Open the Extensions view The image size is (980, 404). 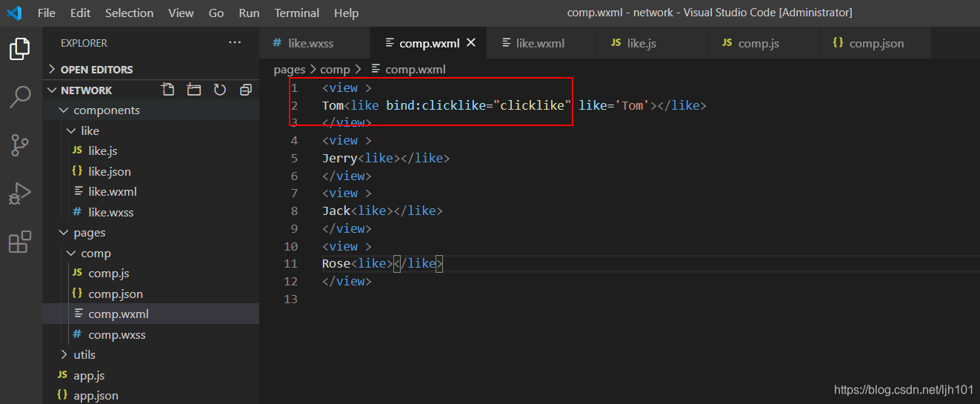tap(20, 242)
